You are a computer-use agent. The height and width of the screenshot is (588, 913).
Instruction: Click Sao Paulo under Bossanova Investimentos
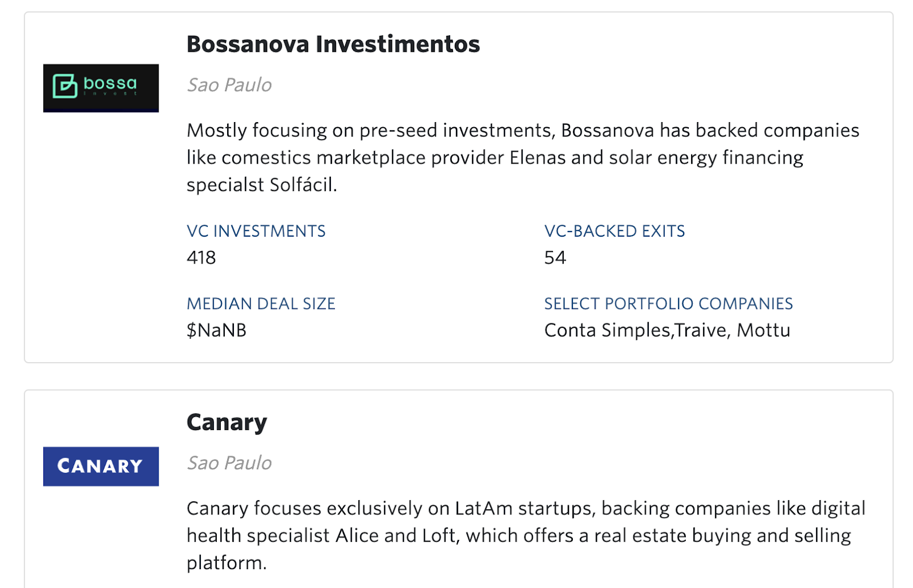pyautogui.click(x=229, y=85)
